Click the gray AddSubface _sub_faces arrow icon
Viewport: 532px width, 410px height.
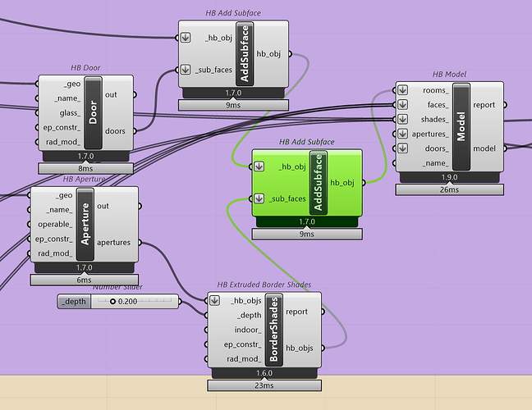pyautogui.click(x=186, y=70)
